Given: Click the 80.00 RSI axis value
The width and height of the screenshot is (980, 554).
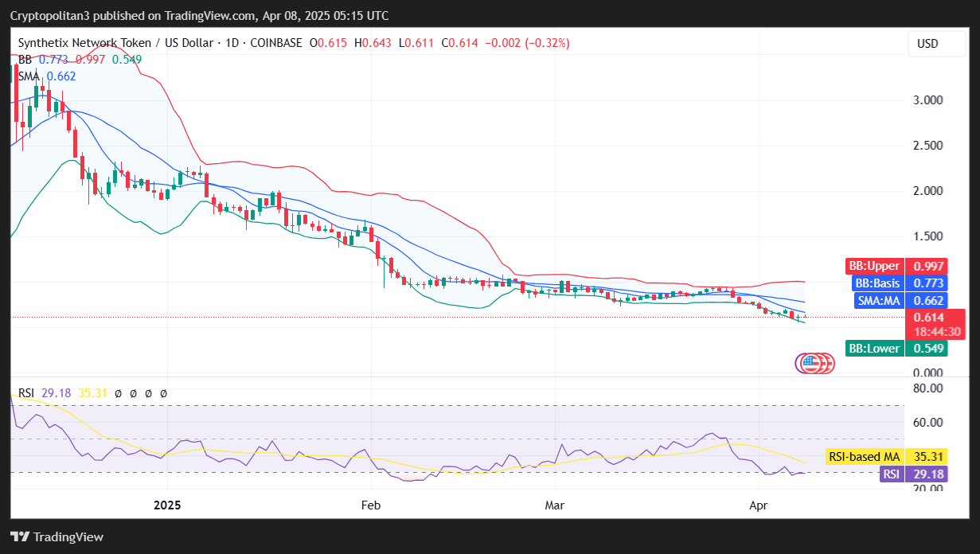Looking at the screenshot, I should coord(928,388).
